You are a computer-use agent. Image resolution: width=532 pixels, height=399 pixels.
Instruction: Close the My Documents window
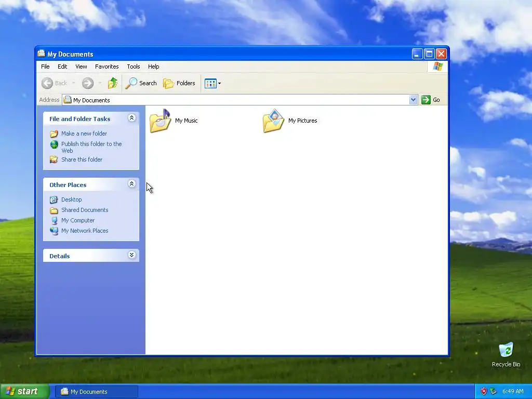441,54
